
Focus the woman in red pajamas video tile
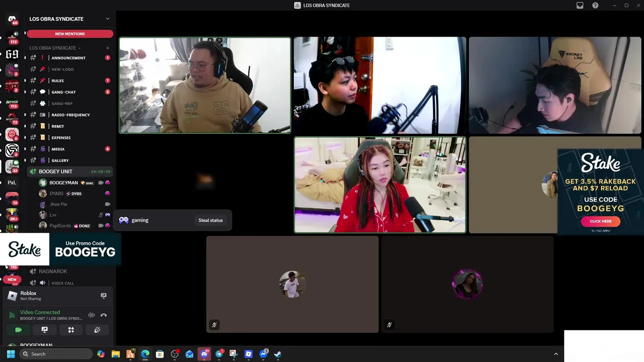pos(380,185)
